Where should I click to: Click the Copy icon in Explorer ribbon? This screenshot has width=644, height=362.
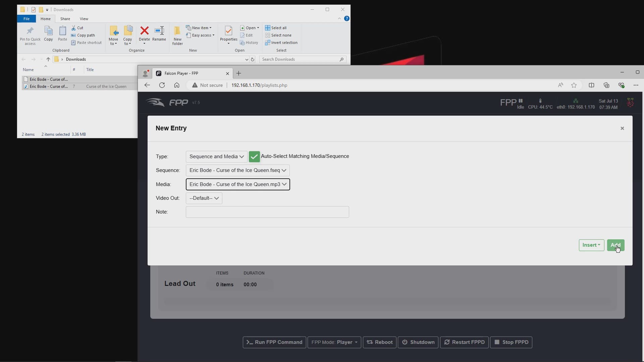48,31
